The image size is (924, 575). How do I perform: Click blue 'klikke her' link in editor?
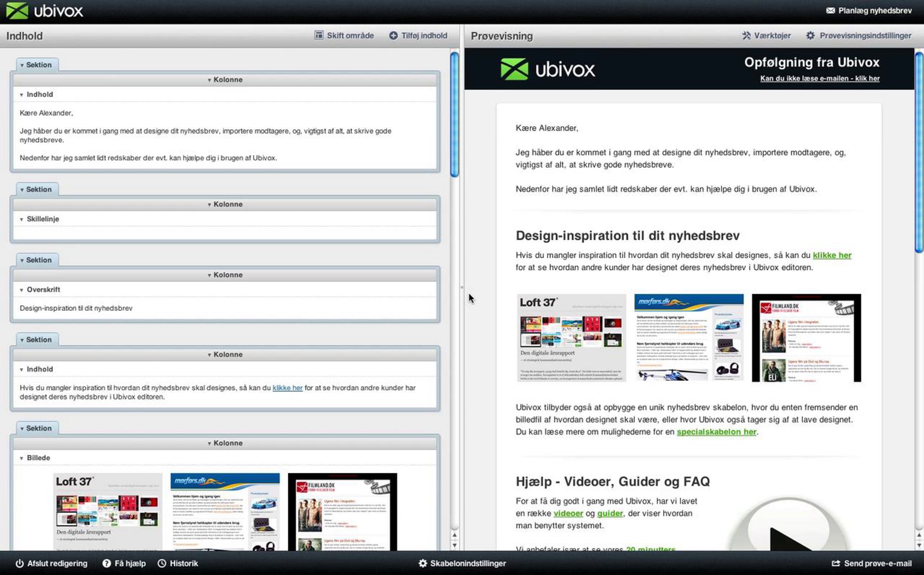click(287, 388)
